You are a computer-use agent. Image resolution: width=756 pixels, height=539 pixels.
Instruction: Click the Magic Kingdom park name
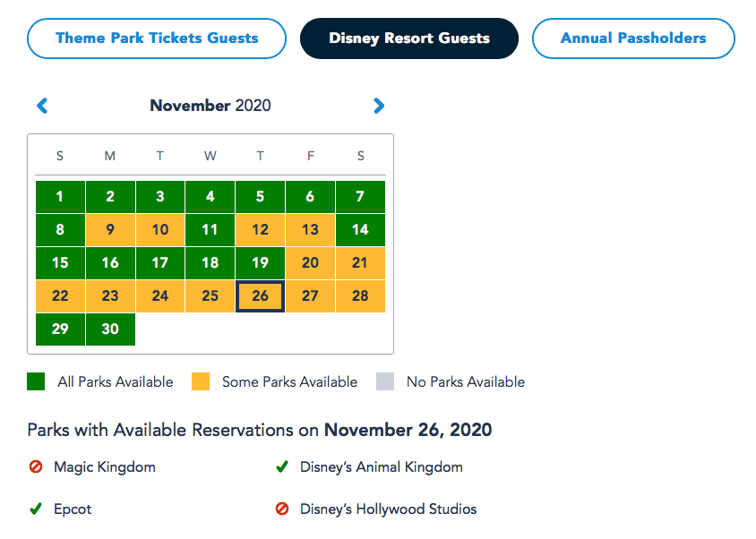point(105,467)
